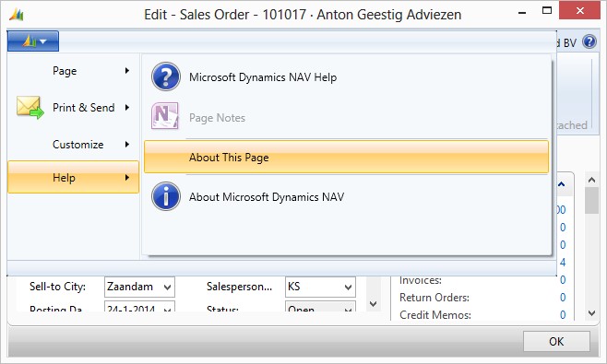Click the OneNote Page Notes icon
Viewport: 607px width, 364px height.
(x=165, y=116)
